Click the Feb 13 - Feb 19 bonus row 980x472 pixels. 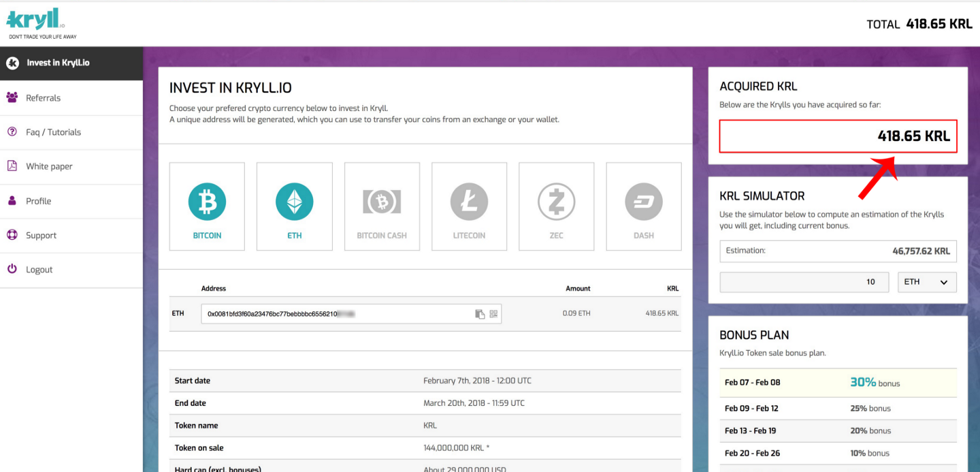[838, 431]
